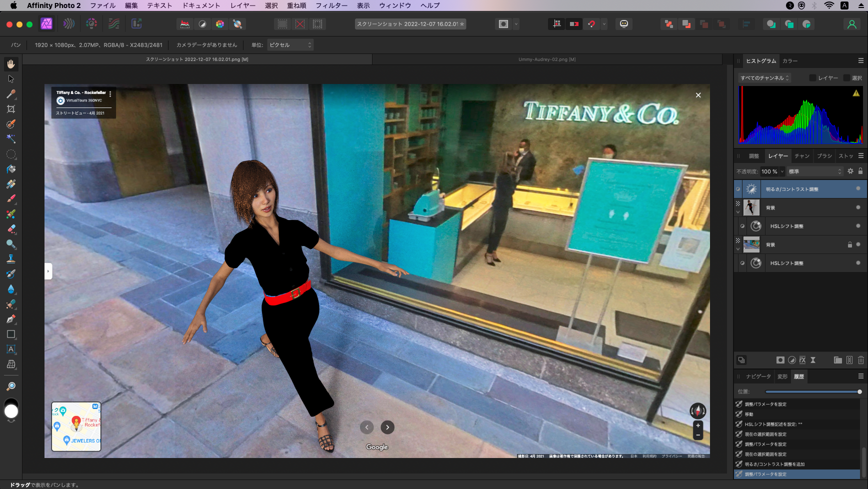
Task: Open the Histogram panel options menu
Action: [860, 60]
